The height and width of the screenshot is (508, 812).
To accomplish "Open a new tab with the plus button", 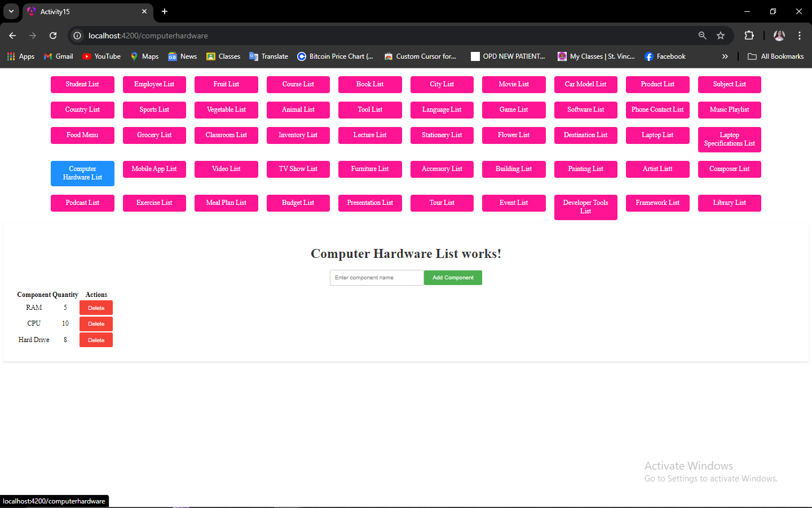I will (x=165, y=11).
